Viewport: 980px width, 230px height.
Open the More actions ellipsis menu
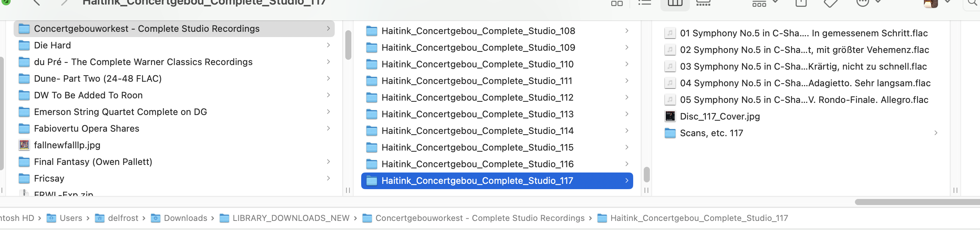coord(867,3)
